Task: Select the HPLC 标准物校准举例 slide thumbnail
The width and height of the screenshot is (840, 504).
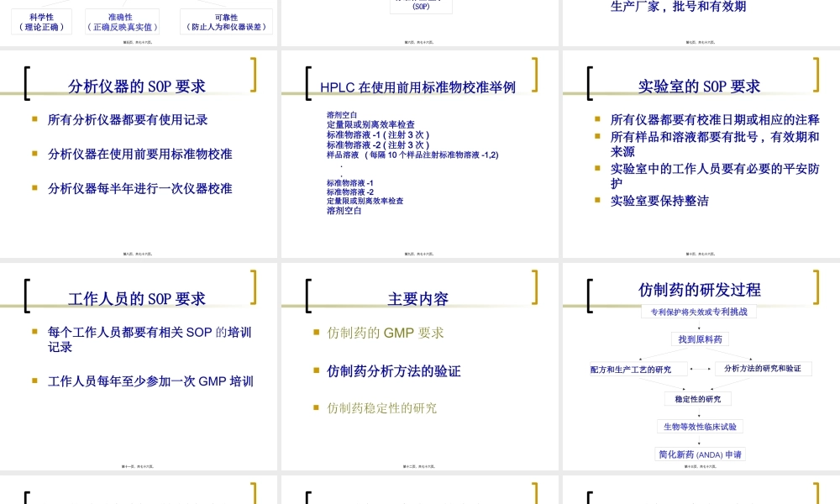Action: (420, 151)
